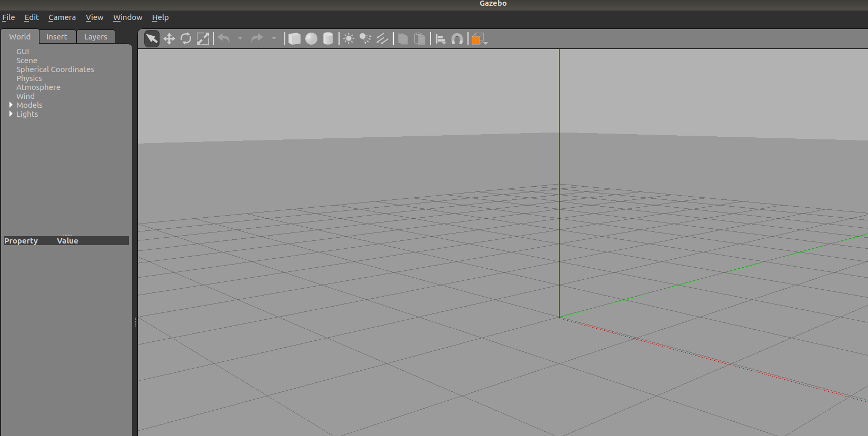
Task: Open the Edit menu
Action: pos(32,17)
